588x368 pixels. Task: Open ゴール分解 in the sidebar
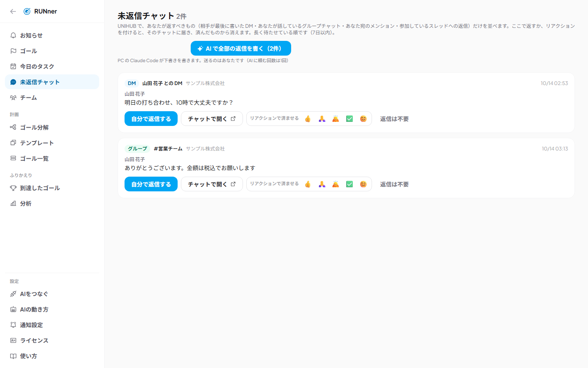pos(52,127)
